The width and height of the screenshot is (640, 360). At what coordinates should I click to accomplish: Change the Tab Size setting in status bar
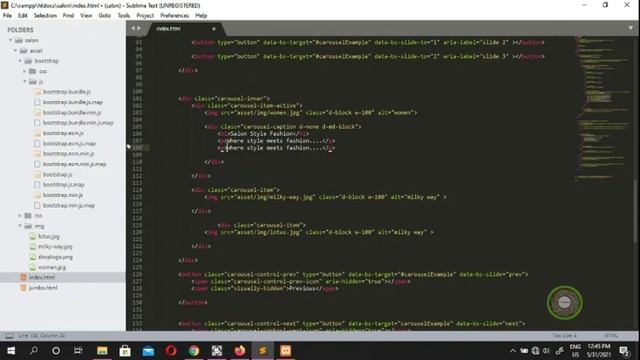[x=564, y=336]
